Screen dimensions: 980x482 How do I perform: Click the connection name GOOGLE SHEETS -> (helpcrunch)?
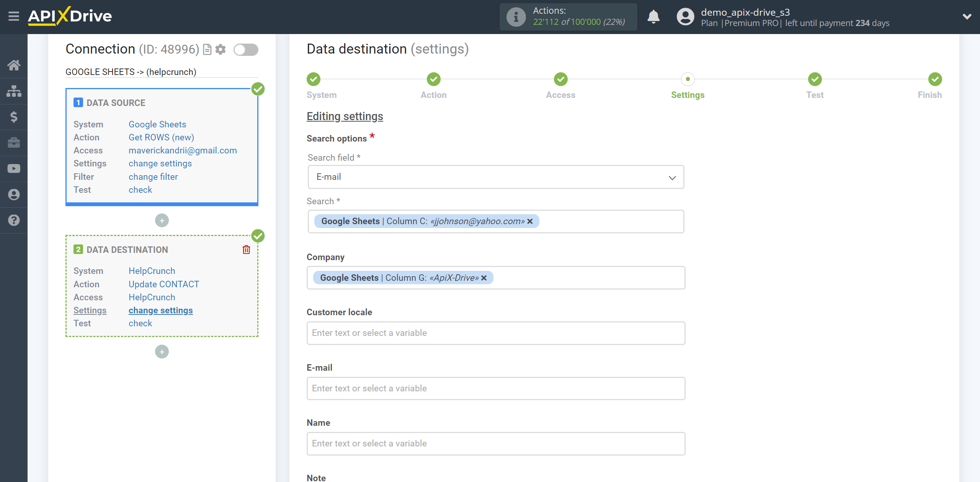click(131, 72)
